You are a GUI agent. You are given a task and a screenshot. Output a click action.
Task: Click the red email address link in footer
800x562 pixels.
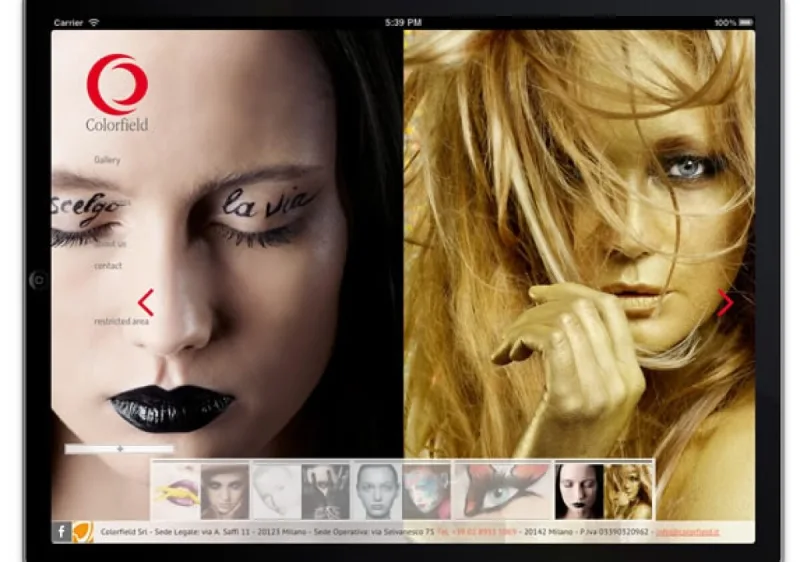pos(687,532)
